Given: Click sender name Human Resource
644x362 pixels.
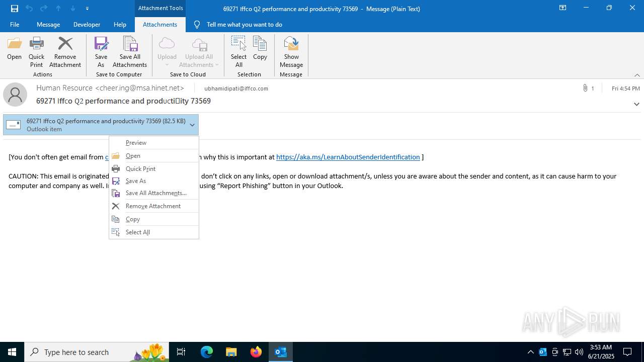Looking at the screenshot, I should pos(64,88).
